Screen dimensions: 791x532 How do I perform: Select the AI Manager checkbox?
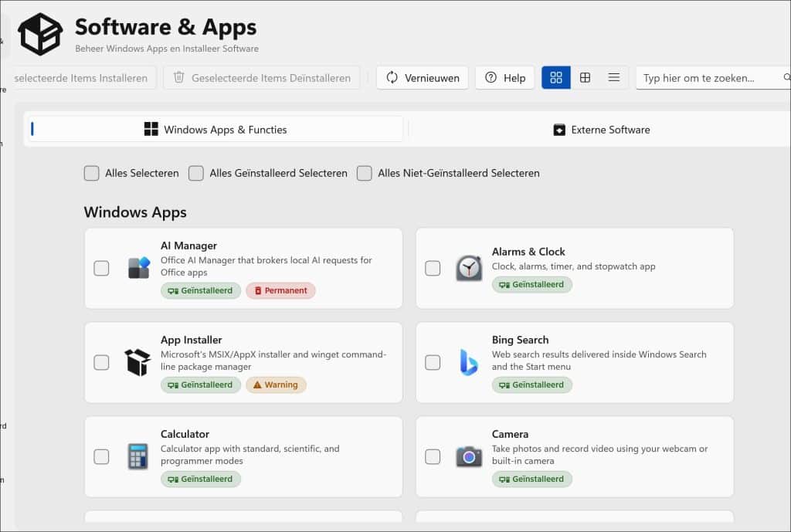tap(101, 268)
